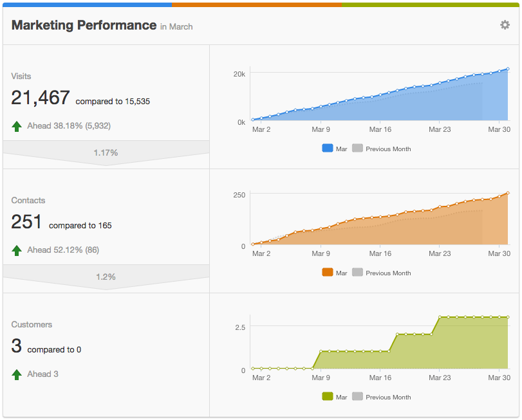The width and height of the screenshot is (522, 420).
Task: Click the Marketing Performance title
Action: click(x=84, y=25)
